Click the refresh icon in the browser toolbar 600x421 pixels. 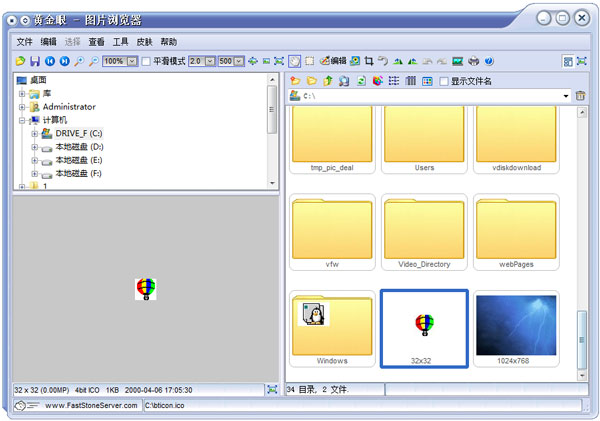pyautogui.click(x=361, y=81)
